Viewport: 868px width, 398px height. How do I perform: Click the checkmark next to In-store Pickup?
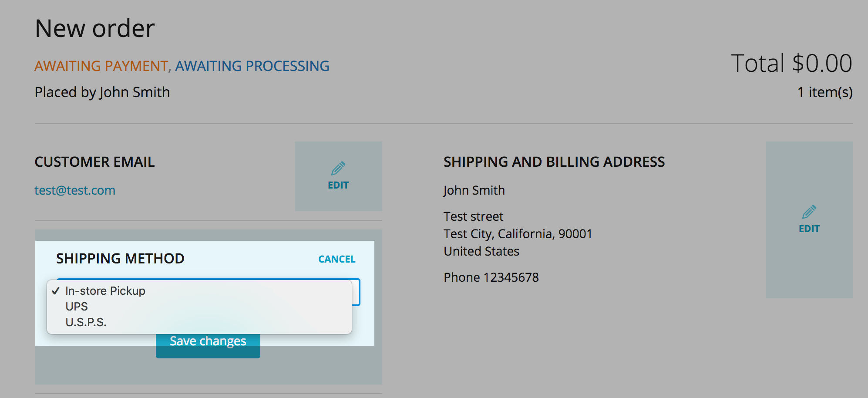(56, 291)
